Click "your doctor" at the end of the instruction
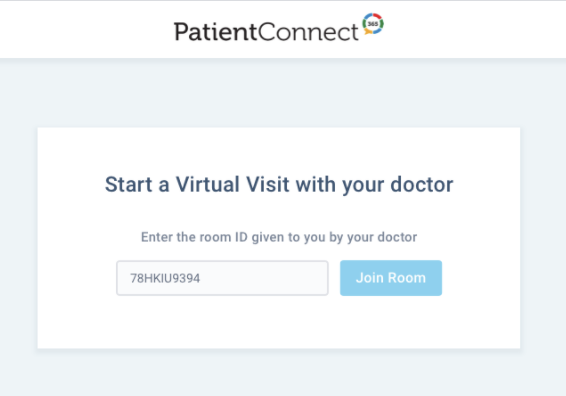Screen dimensions: 566x396 pyautogui.click(x=382, y=238)
